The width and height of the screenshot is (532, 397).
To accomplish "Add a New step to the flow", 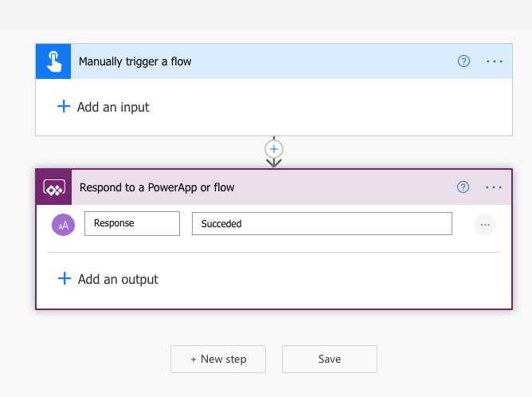I will [218, 360].
